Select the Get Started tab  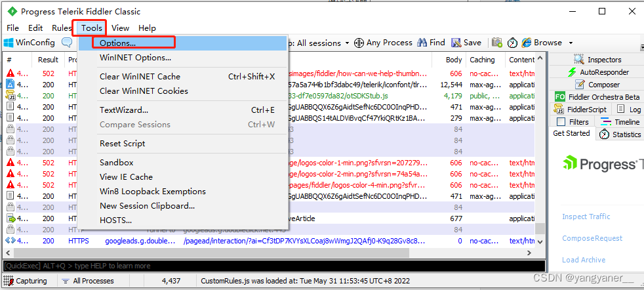[571, 133]
